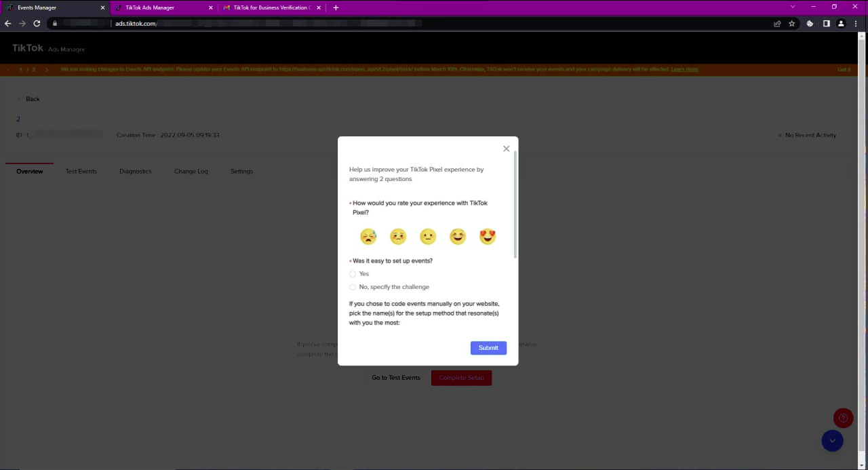Open the browser profile menu
This screenshot has height=470, width=868.
click(x=841, y=23)
